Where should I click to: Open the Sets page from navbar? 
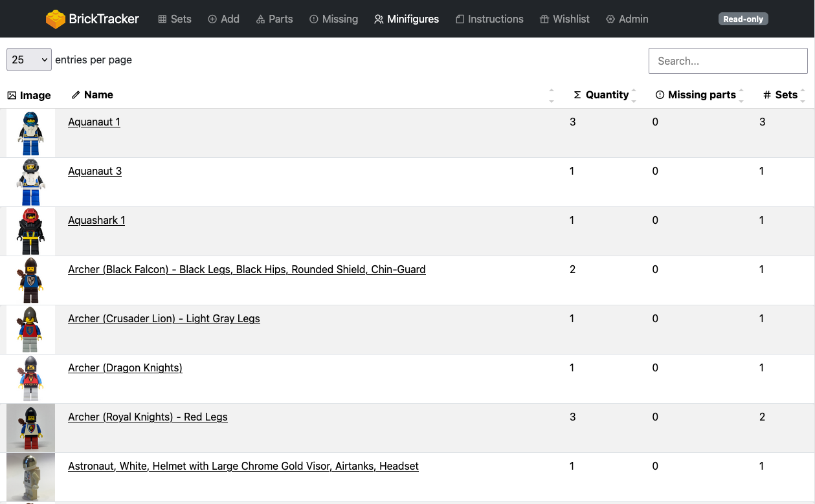175,19
